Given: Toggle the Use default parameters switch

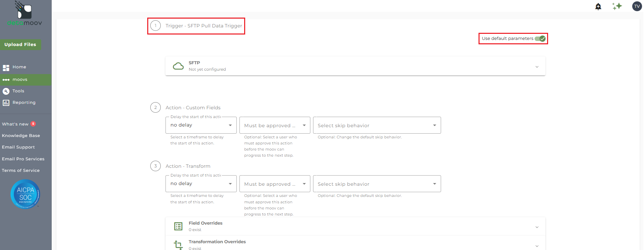Looking at the screenshot, I should pyautogui.click(x=540, y=39).
